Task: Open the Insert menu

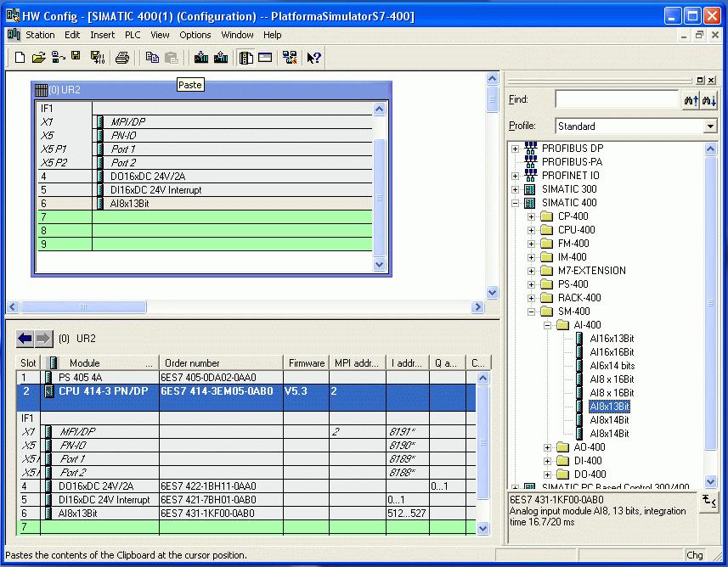Action: click(x=102, y=35)
